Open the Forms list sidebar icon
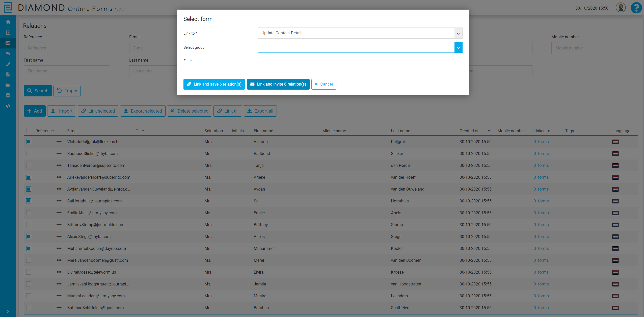The image size is (644, 317). pyautogui.click(x=8, y=33)
